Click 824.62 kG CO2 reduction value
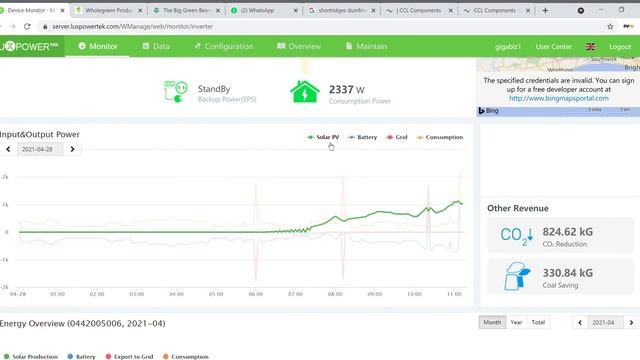The width and height of the screenshot is (640, 360). 567,232
